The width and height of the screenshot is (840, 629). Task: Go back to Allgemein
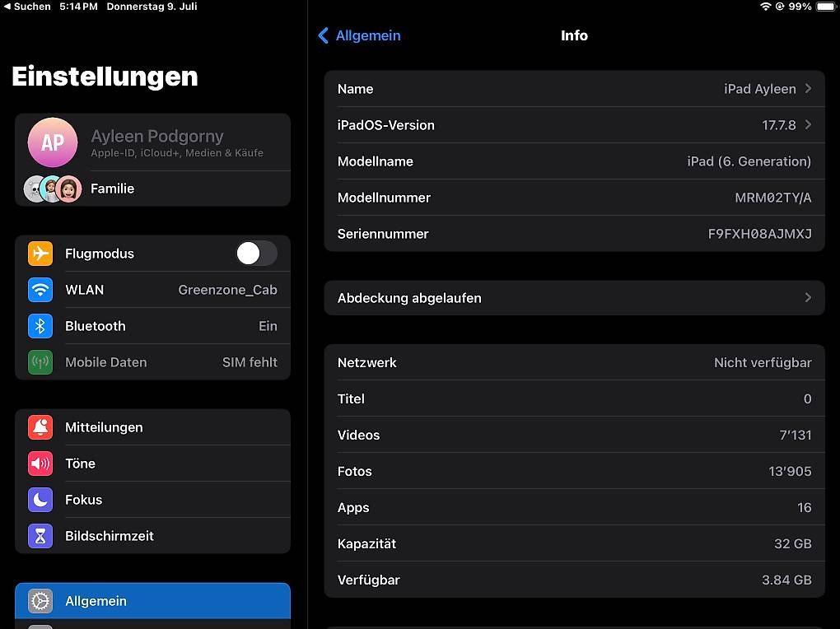point(359,35)
